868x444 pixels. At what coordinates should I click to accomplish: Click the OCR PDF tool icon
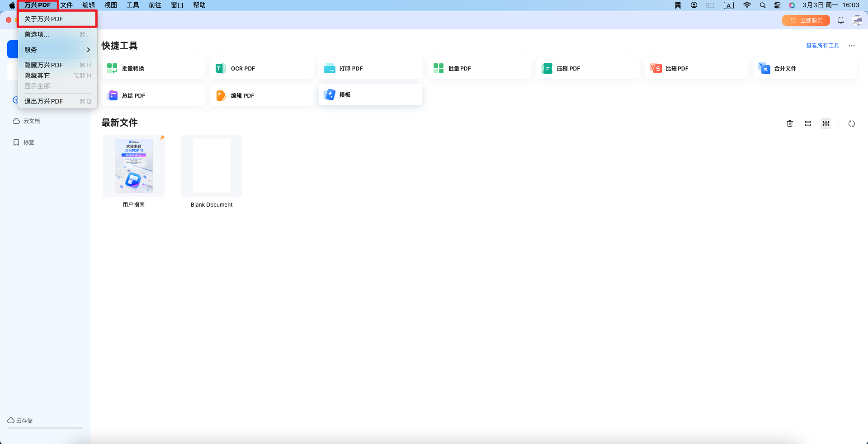220,68
